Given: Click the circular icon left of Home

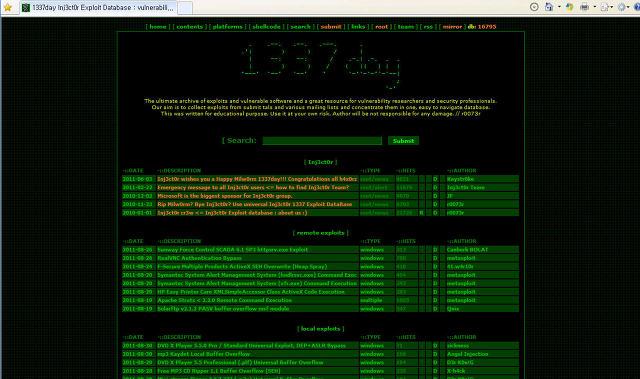Looking at the screenshot, I should pos(534,7).
